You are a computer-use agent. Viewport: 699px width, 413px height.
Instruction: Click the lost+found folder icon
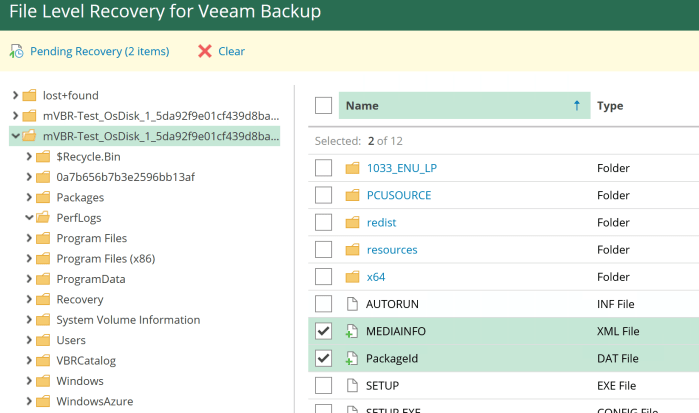pos(29,95)
